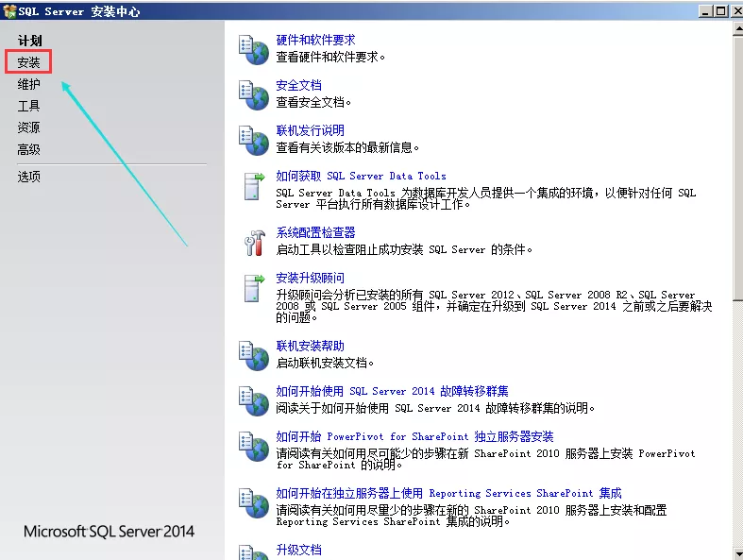Open the 安全文档 link
Viewport: 743px width, 560px height.
pyautogui.click(x=298, y=85)
